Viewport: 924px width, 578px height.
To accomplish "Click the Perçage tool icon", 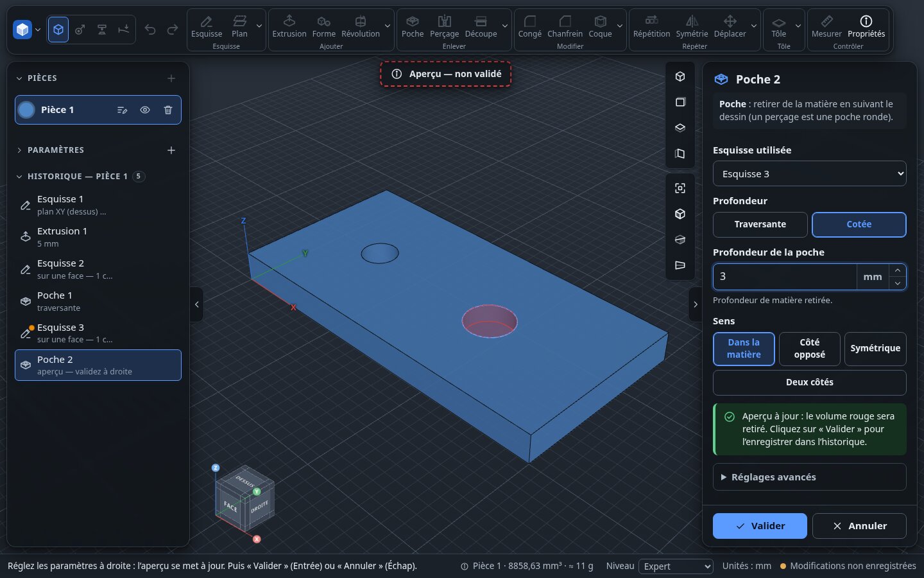I will tap(444, 21).
